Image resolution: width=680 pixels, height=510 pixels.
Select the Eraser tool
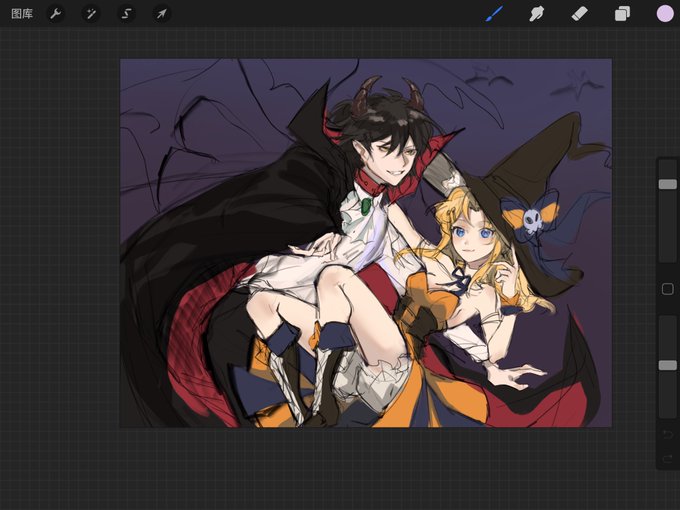[579, 14]
